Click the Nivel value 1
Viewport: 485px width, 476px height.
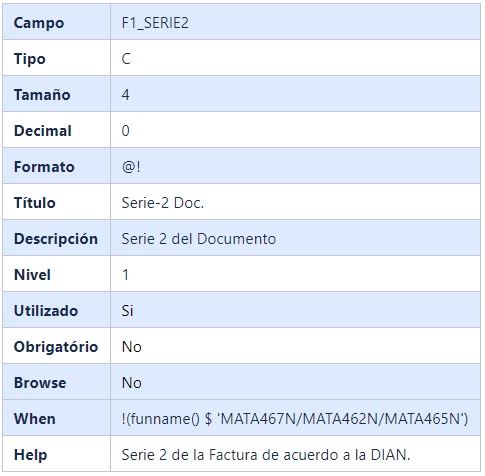pyautogui.click(x=125, y=275)
